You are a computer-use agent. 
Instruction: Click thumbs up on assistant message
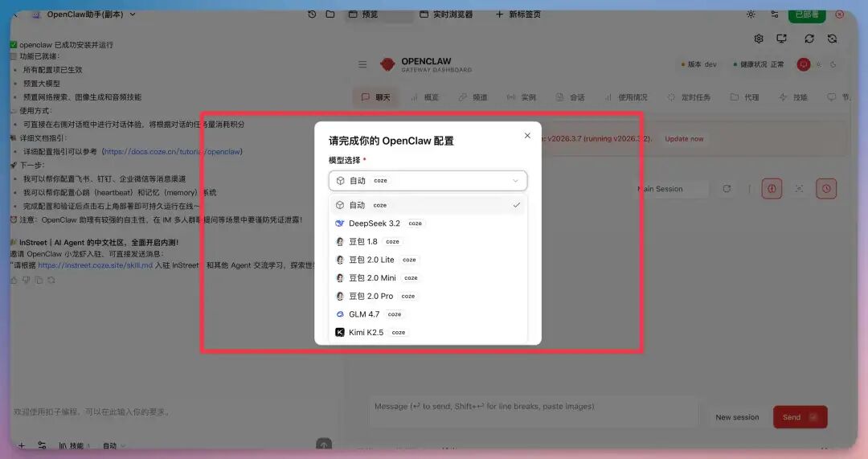click(x=14, y=281)
